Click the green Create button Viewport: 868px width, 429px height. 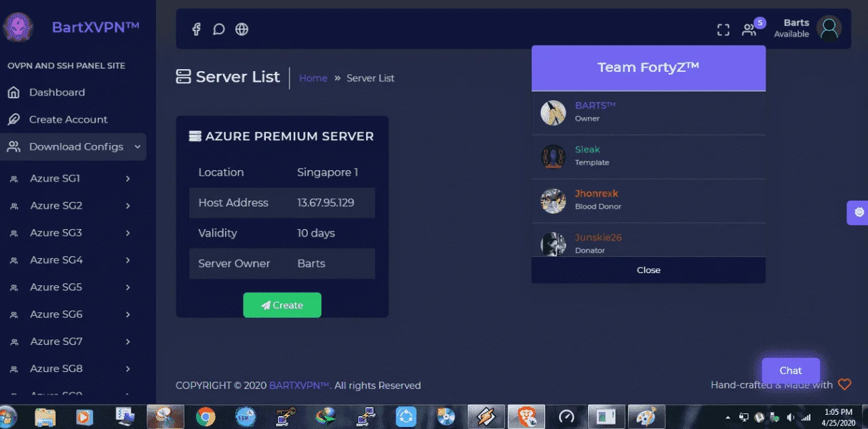(x=282, y=305)
